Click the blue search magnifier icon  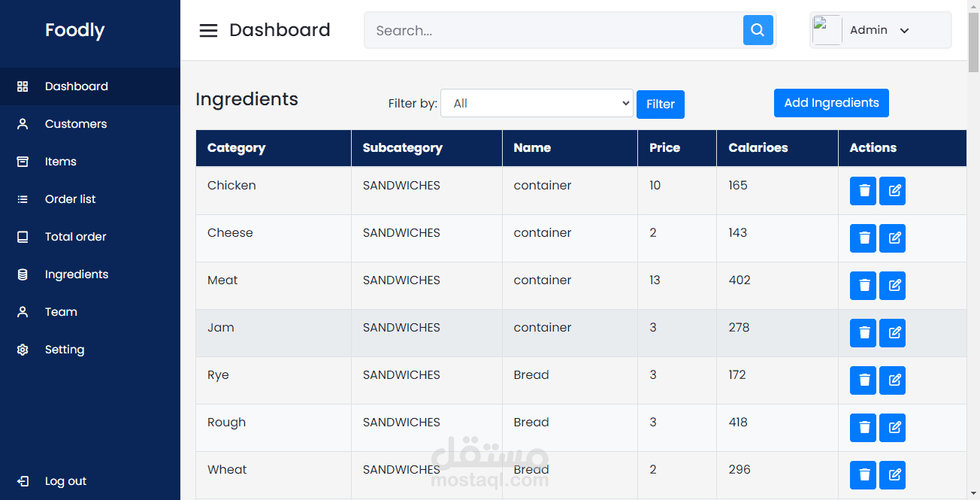pyautogui.click(x=758, y=30)
